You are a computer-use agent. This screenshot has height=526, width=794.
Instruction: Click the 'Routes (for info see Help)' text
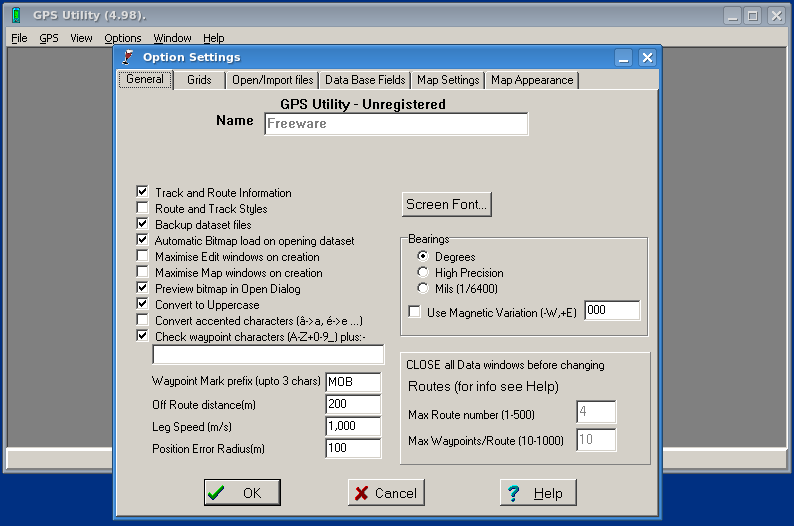[x=483, y=387]
